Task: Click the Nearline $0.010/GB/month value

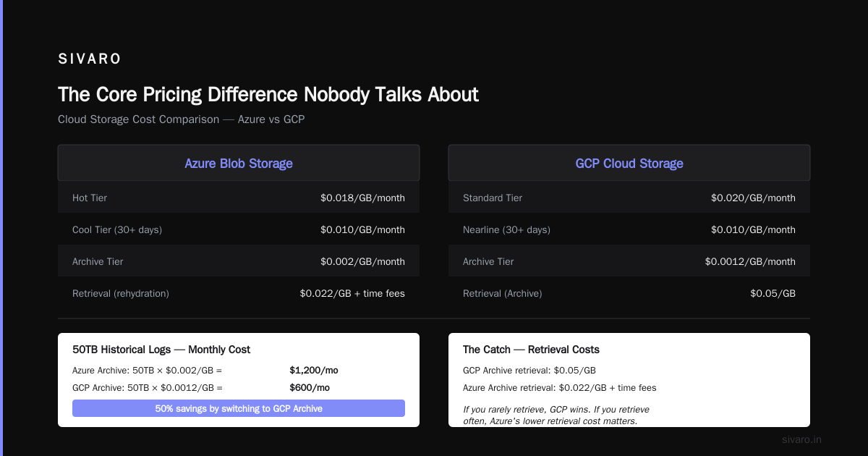Action: (x=753, y=229)
